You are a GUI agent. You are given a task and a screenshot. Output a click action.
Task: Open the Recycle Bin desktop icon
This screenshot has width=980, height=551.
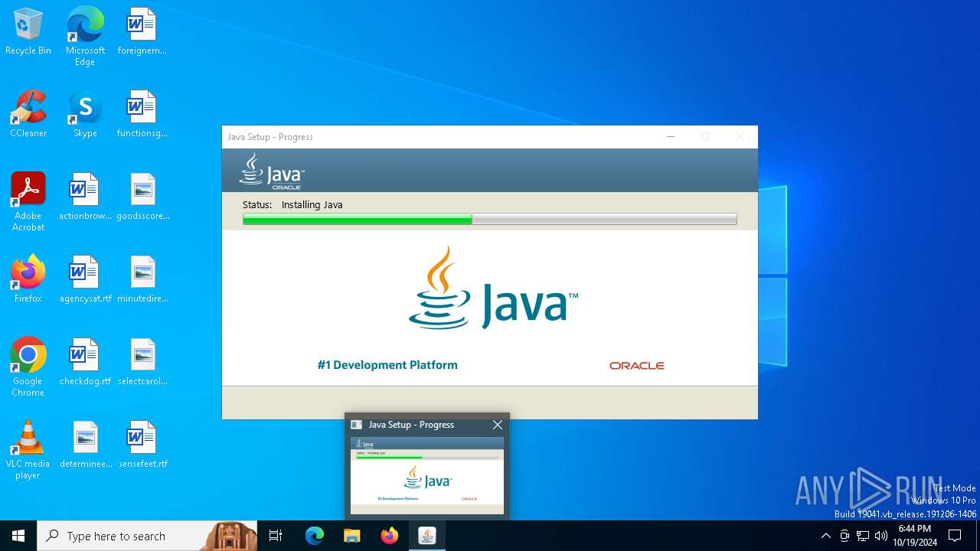28,32
